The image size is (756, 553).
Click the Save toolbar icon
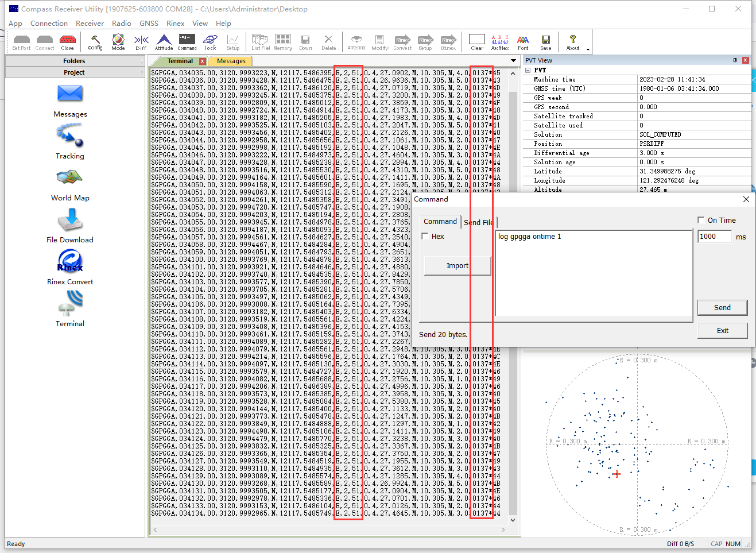point(546,42)
